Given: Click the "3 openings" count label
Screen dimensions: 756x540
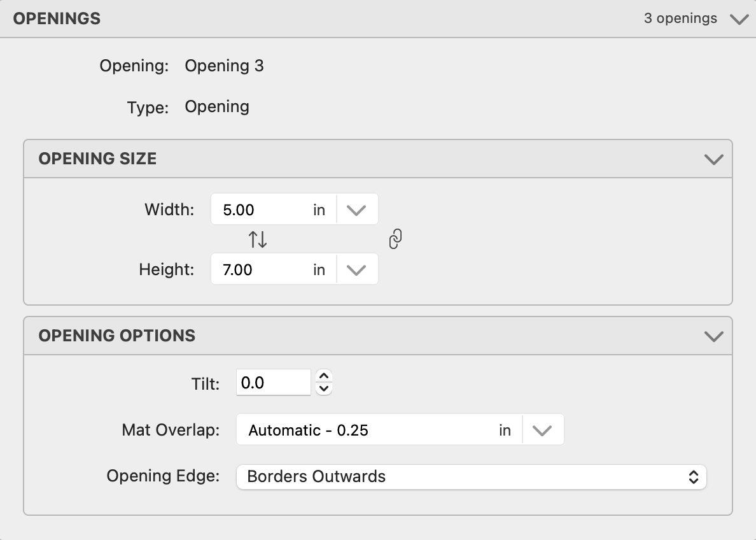Looking at the screenshot, I should (680, 18).
